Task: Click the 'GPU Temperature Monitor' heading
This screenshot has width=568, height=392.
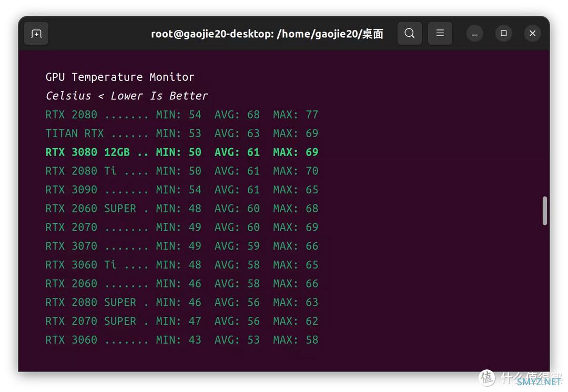Action: point(120,77)
